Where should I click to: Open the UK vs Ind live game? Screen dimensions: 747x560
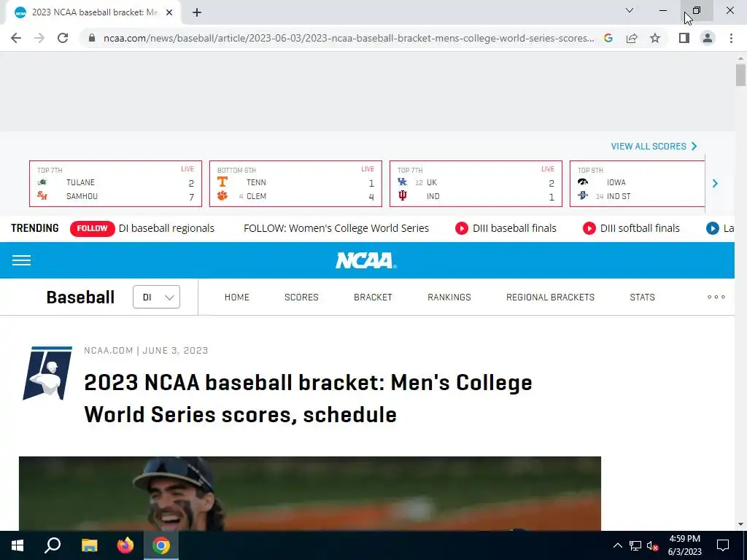point(476,184)
